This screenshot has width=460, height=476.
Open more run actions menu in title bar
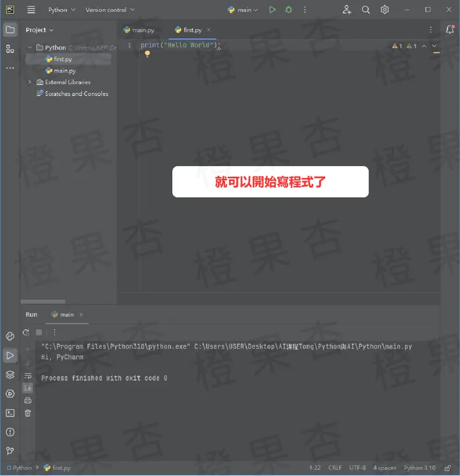tap(305, 10)
